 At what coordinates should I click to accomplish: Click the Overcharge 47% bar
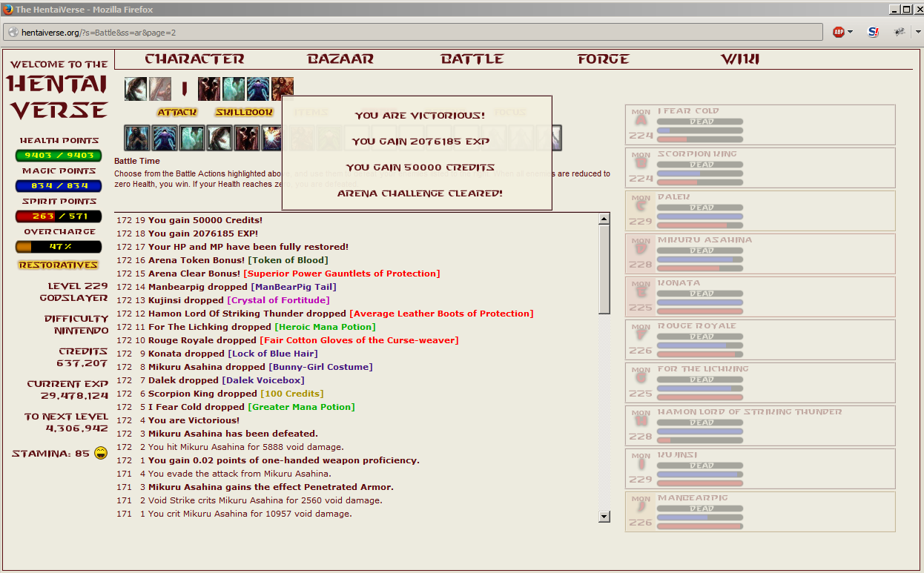(x=59, y=247)
